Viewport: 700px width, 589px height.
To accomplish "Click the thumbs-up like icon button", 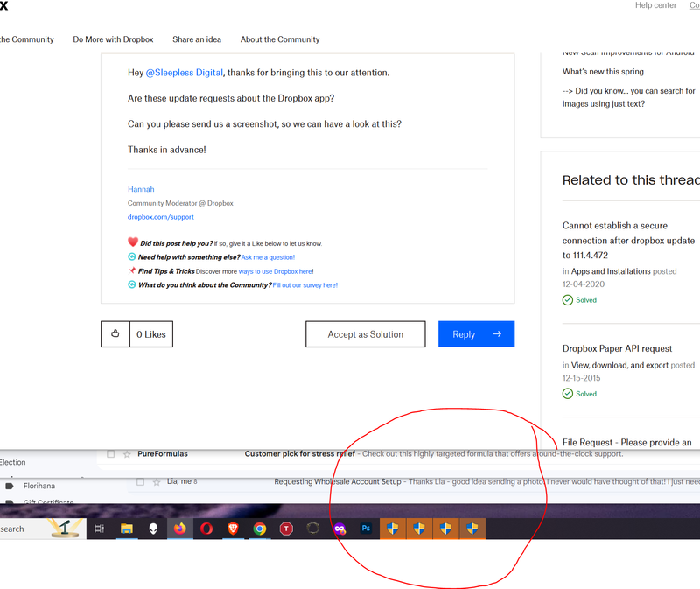I will click(x=115, y=333).
